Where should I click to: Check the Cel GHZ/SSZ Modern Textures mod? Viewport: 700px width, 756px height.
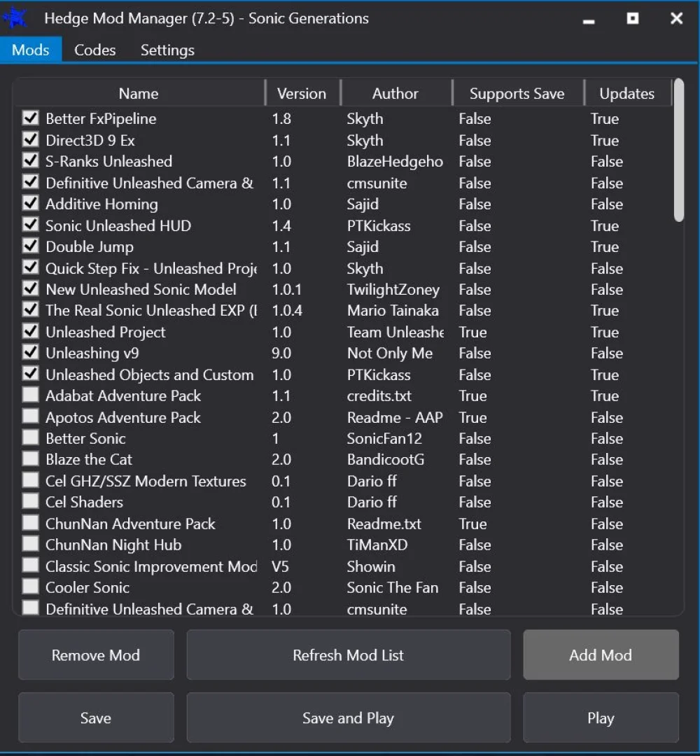pyautogui.click(x=31, y=481)
